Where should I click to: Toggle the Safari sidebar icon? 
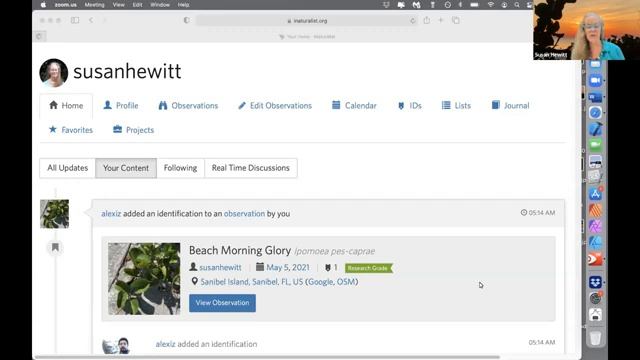(75, 20)
